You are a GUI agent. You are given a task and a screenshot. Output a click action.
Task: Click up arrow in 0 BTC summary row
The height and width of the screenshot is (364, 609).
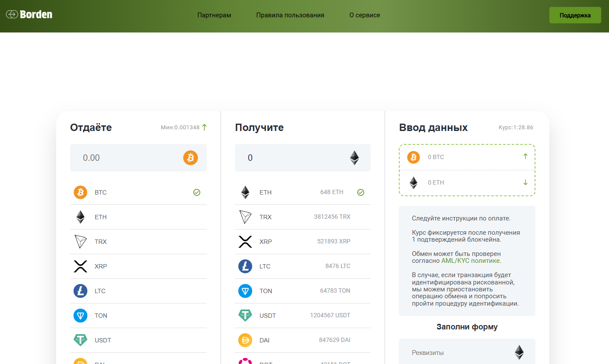(525, 156)
